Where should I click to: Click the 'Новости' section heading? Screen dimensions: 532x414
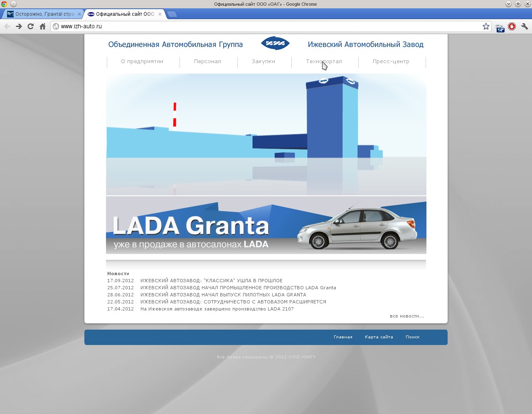pos(118,274)
